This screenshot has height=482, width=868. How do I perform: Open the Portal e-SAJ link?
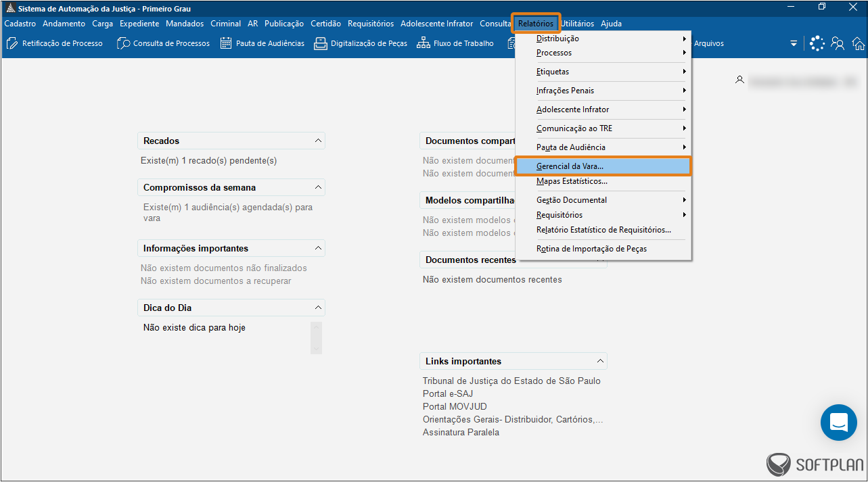click(x=448, y=393)
